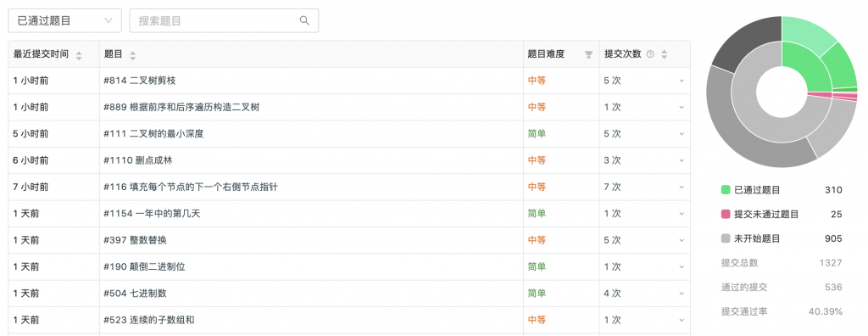
Task: Expand submissions for #504 七进制数
Action: (x=682, y=294)
